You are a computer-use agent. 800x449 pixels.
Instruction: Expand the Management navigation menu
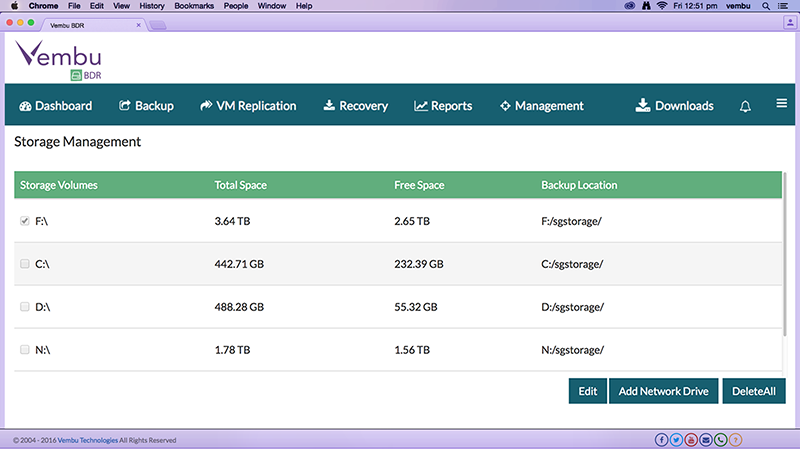coord(541,105)
